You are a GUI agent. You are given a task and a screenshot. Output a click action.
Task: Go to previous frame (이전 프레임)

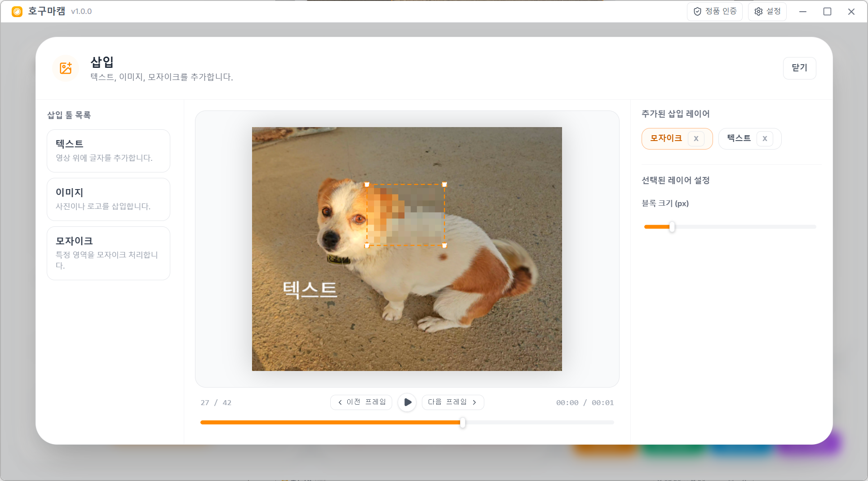(x=361, y=402)
